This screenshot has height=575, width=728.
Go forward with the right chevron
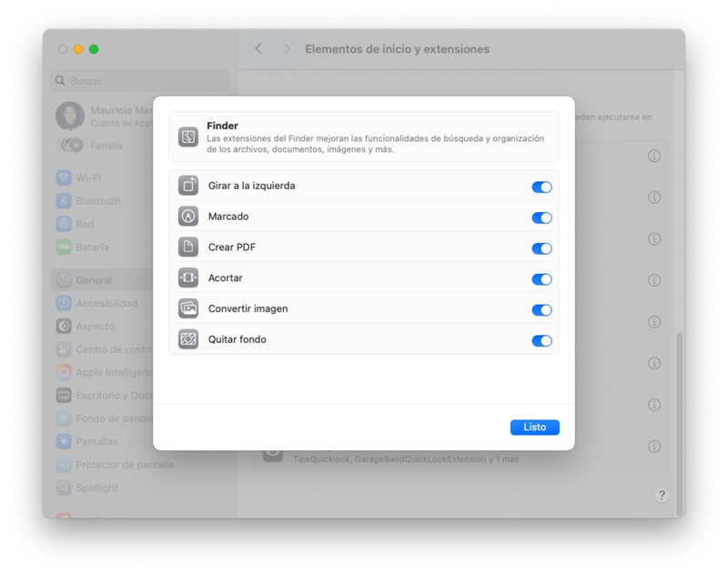287,49
